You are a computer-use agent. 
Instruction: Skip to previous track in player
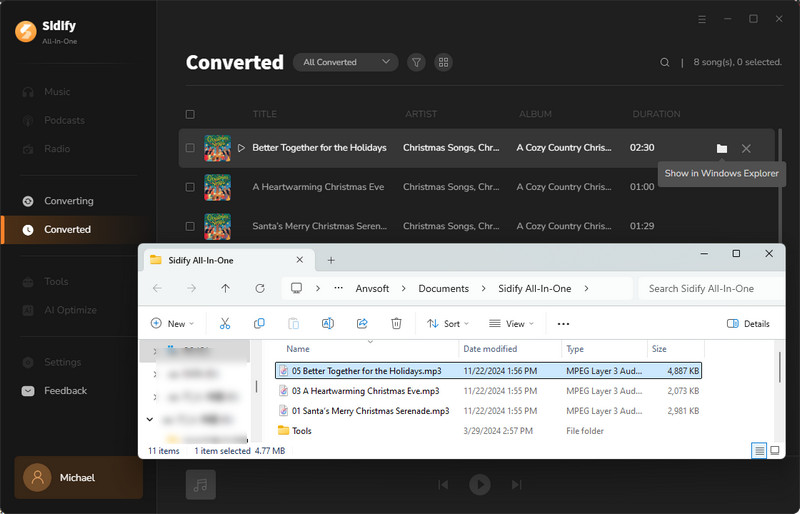[443, 484]
